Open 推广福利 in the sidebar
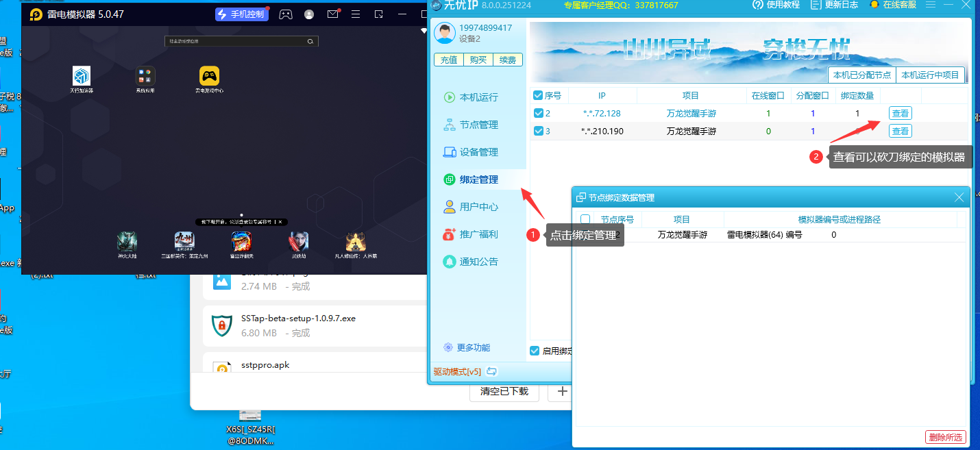This screenshot has width=980, height=450. coord(471,234)
